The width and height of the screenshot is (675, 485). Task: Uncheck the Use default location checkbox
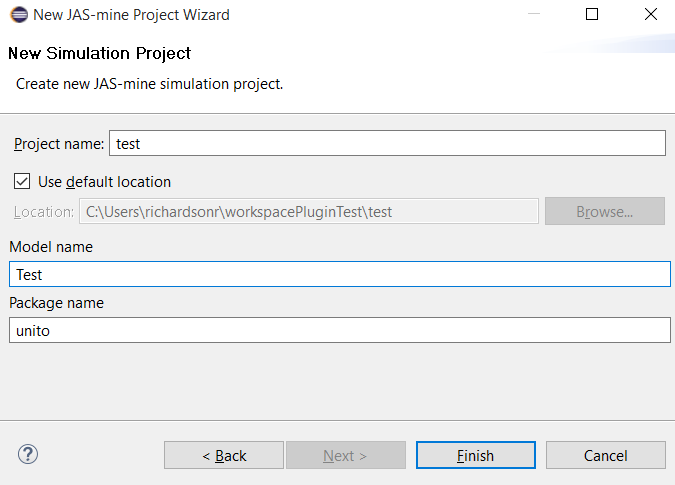pyautogui.click(x=22, y=182)
